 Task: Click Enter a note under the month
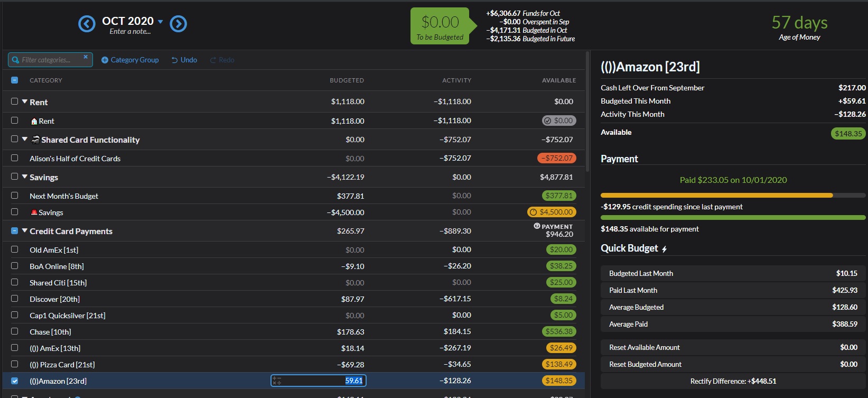(130, 32)
